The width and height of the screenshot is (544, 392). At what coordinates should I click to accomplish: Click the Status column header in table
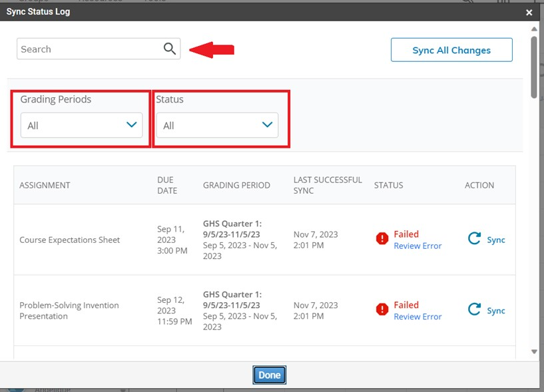pos(388,185)
